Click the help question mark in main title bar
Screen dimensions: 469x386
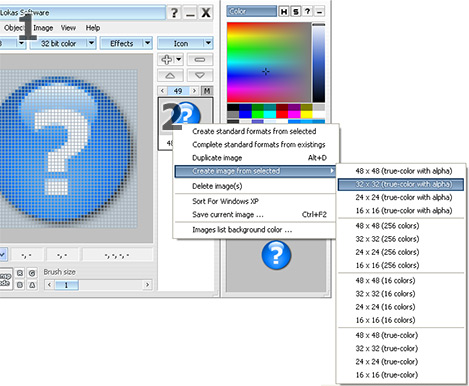coord(174,13)
